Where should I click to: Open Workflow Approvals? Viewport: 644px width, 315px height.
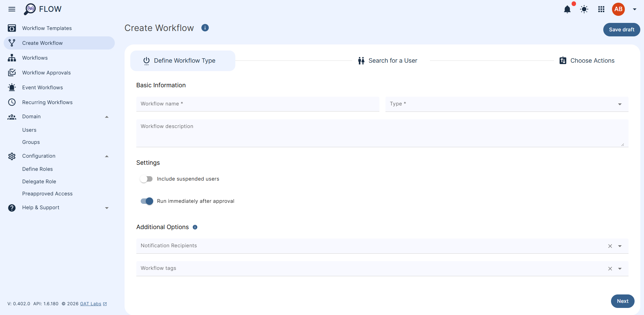pos(46,72)
